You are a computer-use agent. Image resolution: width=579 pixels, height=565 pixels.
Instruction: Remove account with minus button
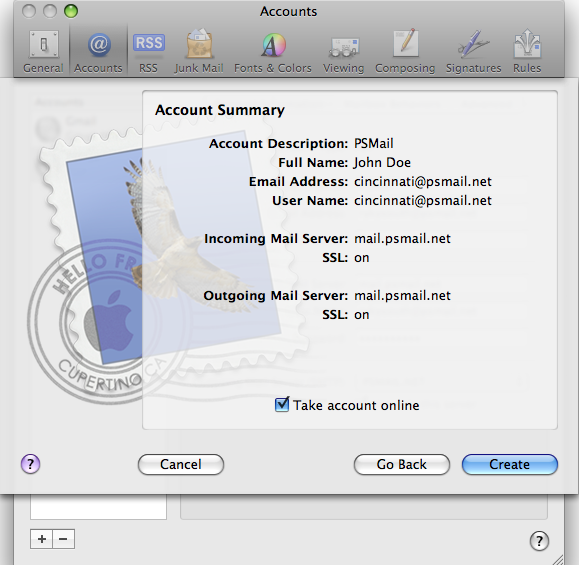pos(64,539)
